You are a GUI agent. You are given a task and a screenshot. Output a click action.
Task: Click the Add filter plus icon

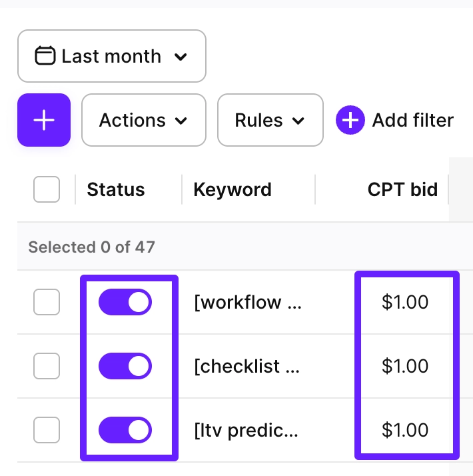[x=350, y=121]
